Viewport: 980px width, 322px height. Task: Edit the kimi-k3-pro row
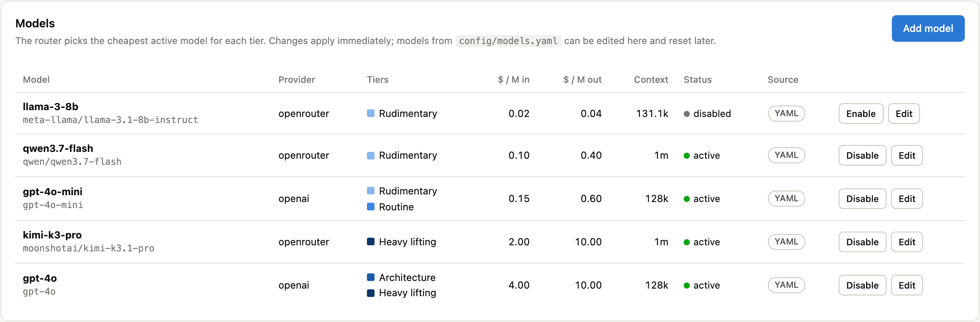pyautogui.click(x=907, y=242)
